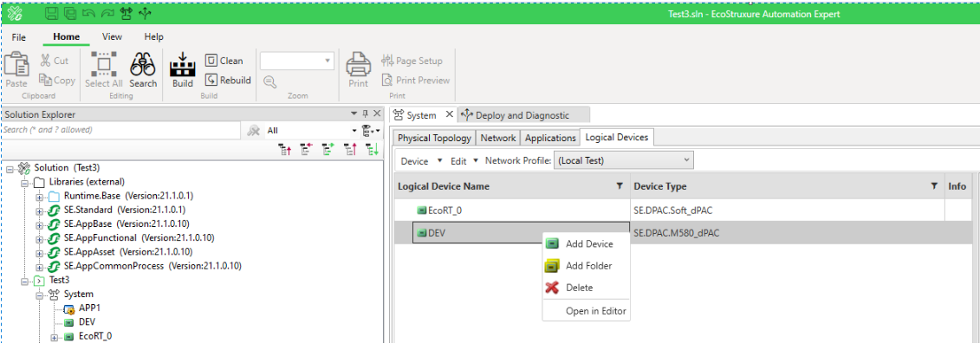Click the Save icon in title bar

click(53, 13)
